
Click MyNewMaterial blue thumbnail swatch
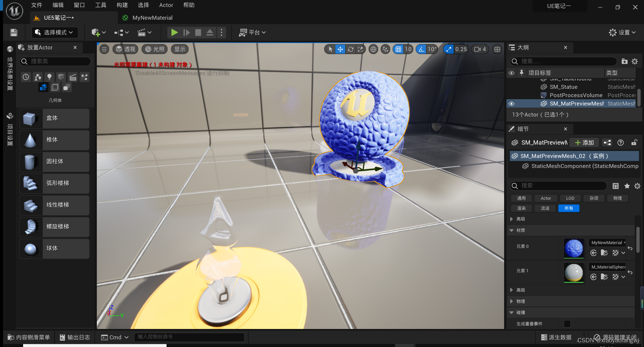point(574,248)
